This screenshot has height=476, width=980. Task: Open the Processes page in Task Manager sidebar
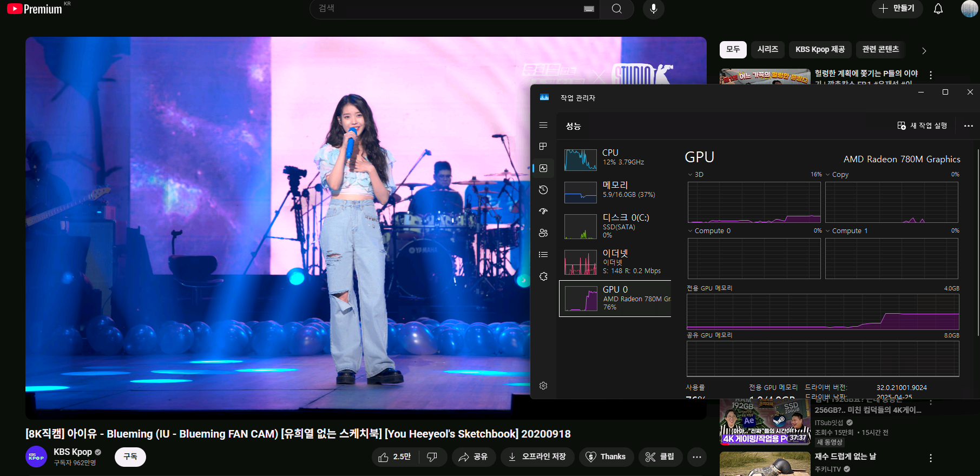coord(543,147)
